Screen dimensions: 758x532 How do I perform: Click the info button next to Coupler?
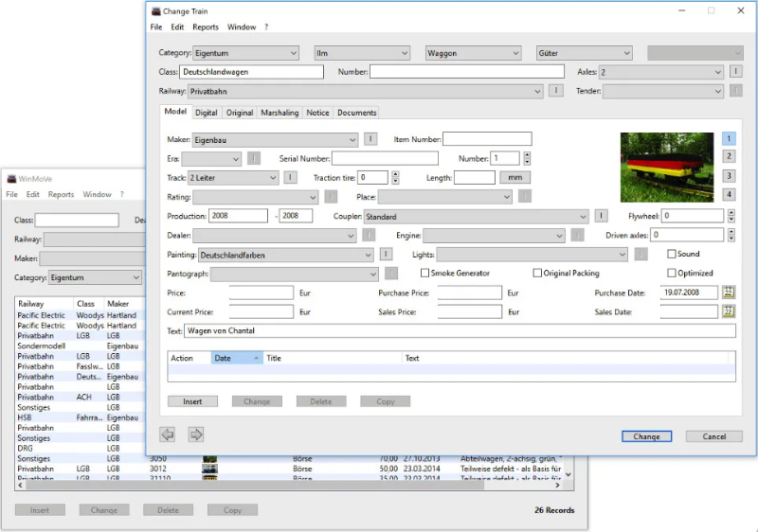coord(602,216)
